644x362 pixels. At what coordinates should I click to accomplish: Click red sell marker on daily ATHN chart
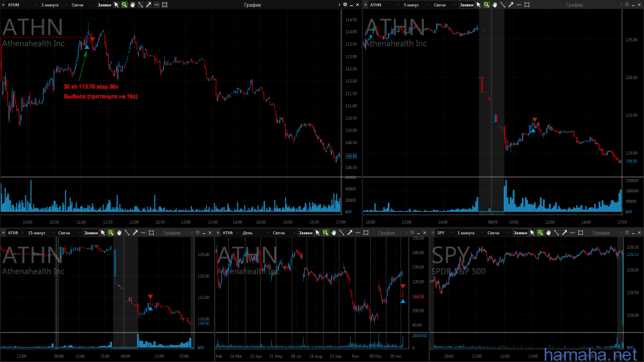403,286
